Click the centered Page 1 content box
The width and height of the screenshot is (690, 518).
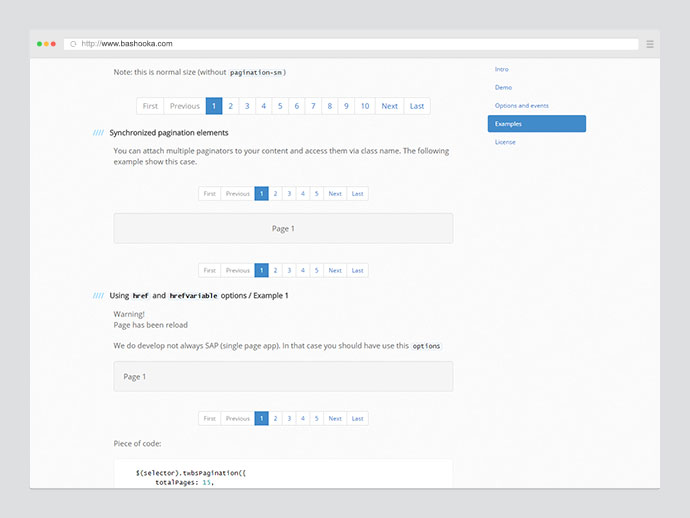pos(283,228)
